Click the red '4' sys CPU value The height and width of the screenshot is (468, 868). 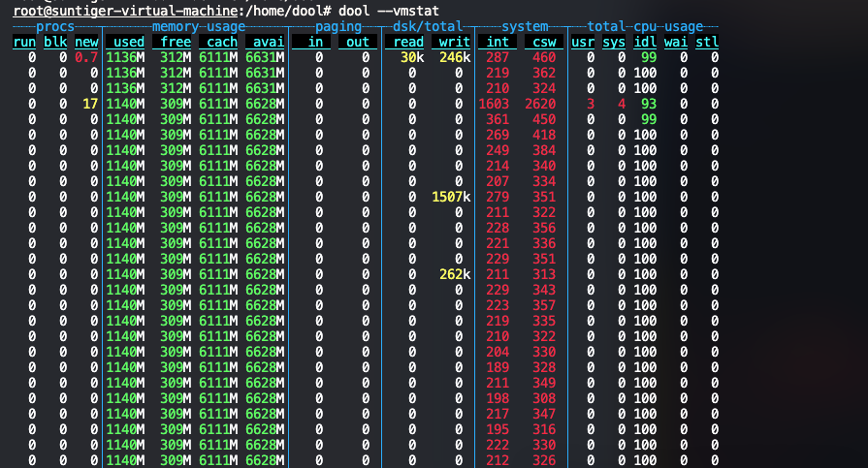click(622, 104)
